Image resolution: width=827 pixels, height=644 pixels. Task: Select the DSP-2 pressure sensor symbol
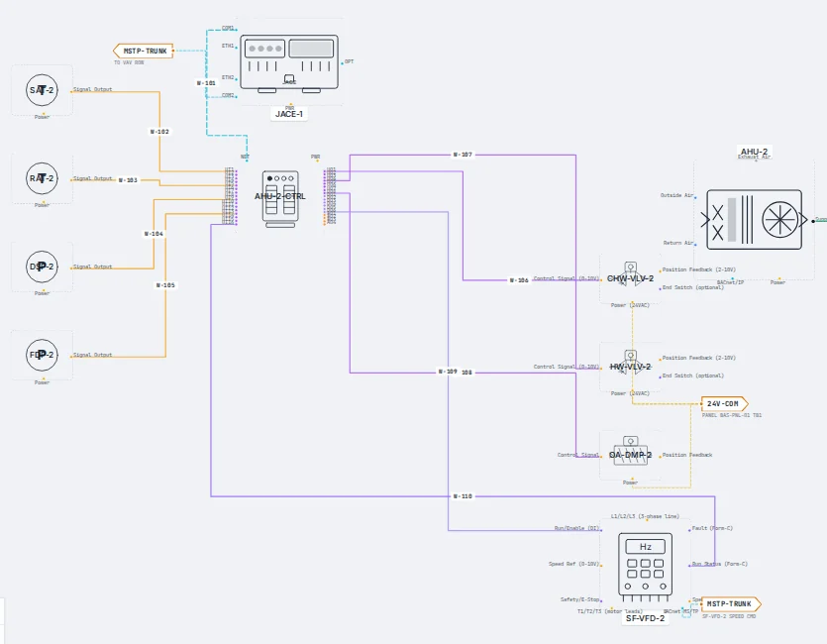(42, 267)
